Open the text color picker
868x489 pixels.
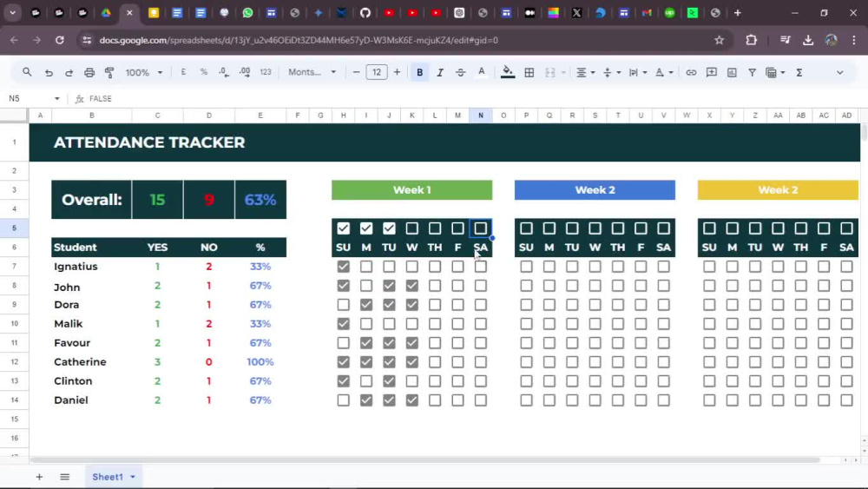(x=482, y=72)
